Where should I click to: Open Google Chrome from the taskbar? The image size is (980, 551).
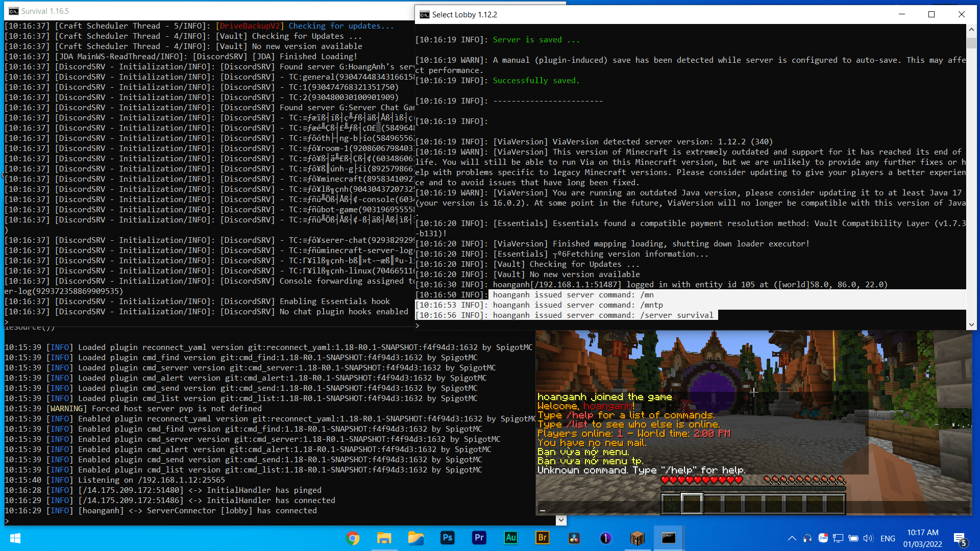(352, 538)
